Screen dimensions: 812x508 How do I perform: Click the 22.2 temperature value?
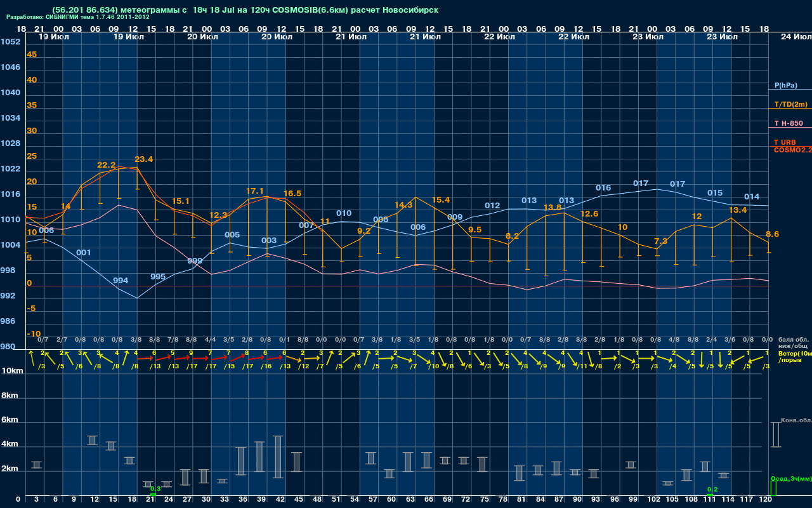[x=106, y=165]
